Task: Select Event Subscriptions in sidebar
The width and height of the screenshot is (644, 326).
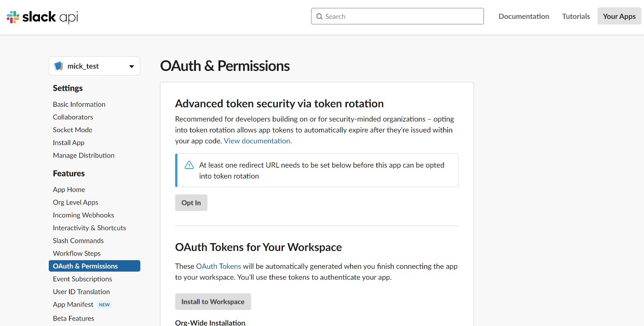Action: (x=82, y=279)
